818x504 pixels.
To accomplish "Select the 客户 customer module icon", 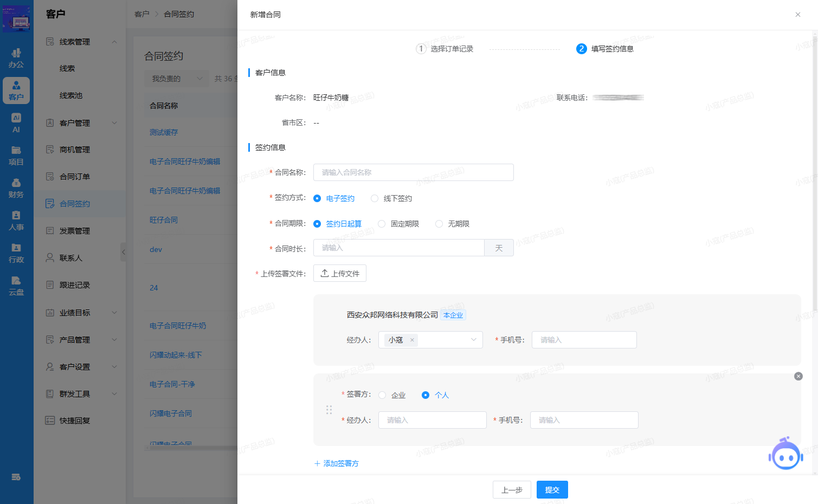I will pos(16,91).
